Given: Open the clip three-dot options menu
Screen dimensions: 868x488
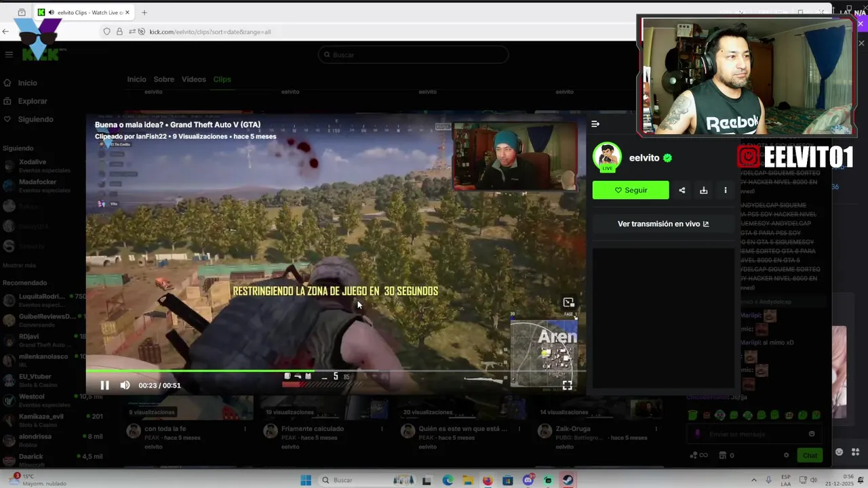Looking at the screenshot, I should 726,190.
